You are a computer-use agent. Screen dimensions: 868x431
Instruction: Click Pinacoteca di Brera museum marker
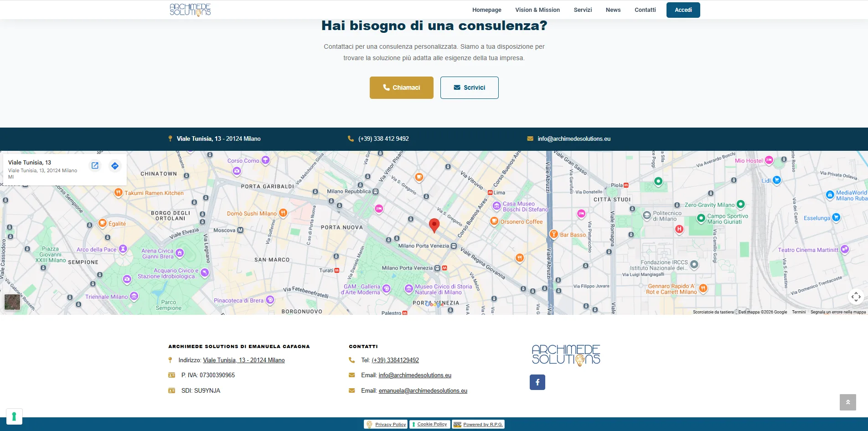tap(270, 300)
